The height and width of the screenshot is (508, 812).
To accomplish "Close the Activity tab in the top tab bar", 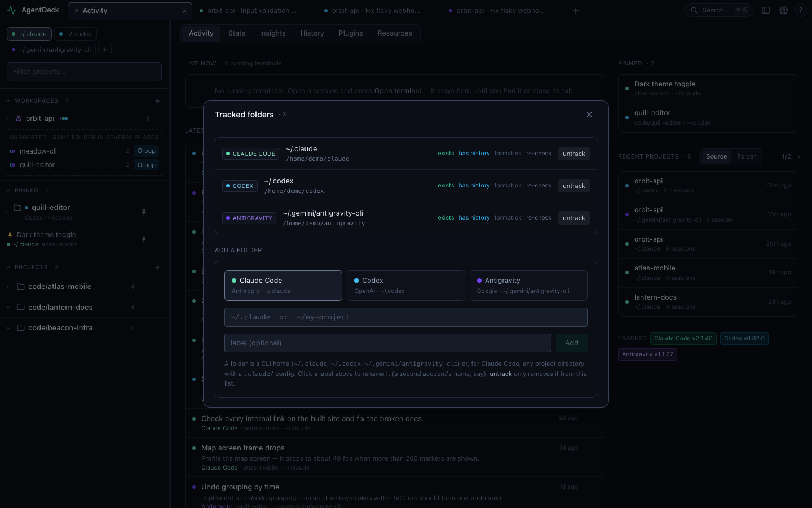I will point(184,11).
